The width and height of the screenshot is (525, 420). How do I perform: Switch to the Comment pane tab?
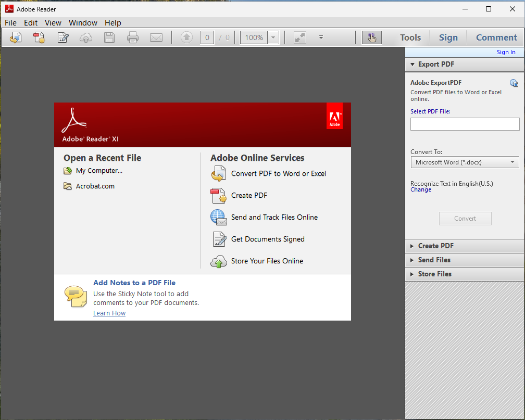[496, 37]
